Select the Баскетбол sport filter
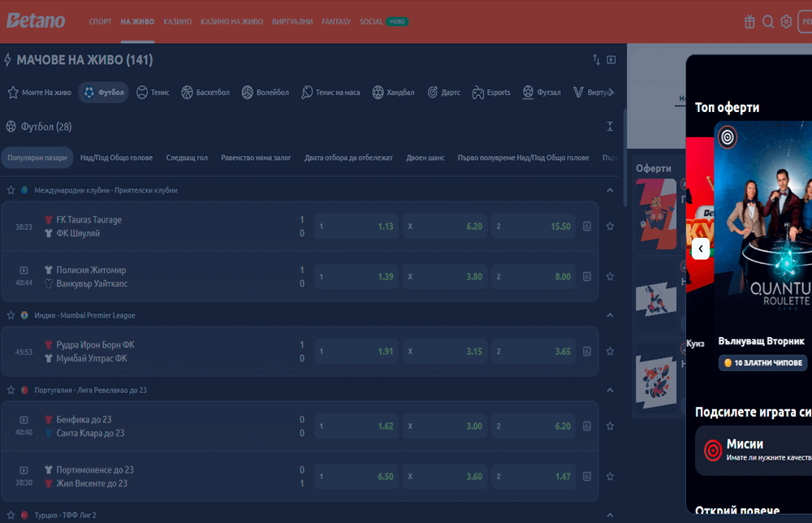The width and height of the screenshot is (812, 523). [x=205, y=93]
